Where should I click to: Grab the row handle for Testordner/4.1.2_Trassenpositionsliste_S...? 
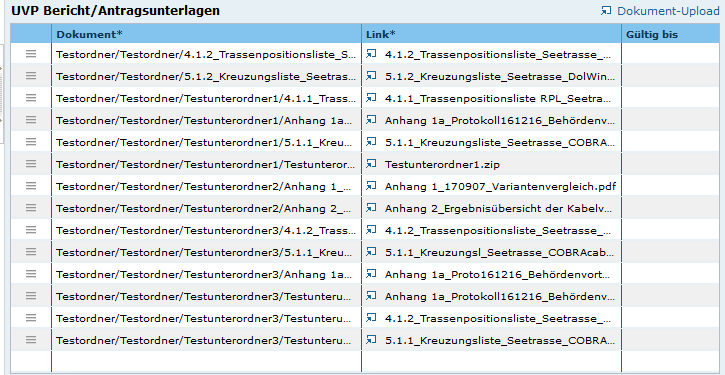click(x=31, y=54)
